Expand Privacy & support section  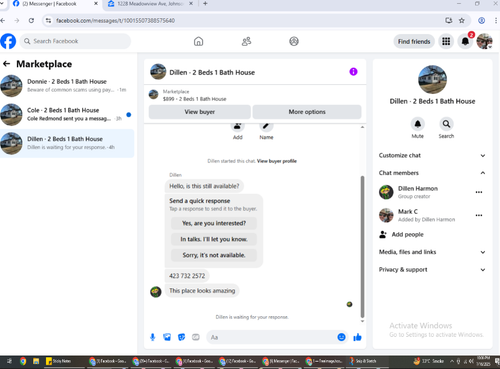coord(432,269)
